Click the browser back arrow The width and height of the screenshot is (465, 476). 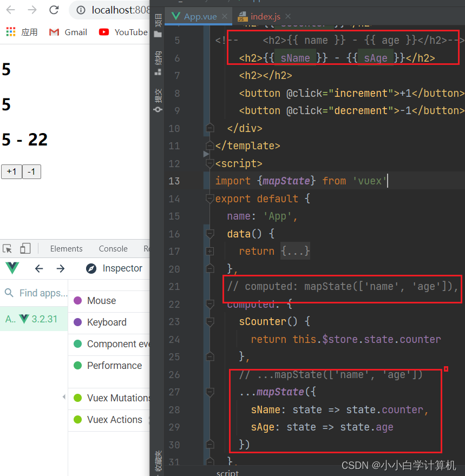(11, 10)
